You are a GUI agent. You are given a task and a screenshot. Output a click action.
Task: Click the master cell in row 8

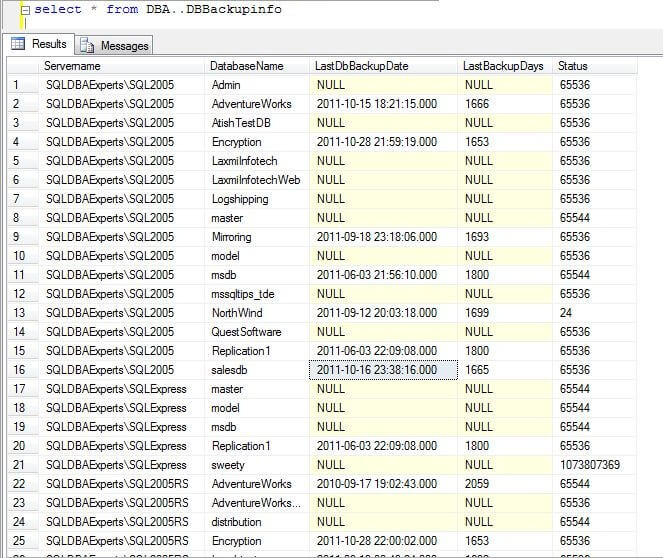point(257,218)
